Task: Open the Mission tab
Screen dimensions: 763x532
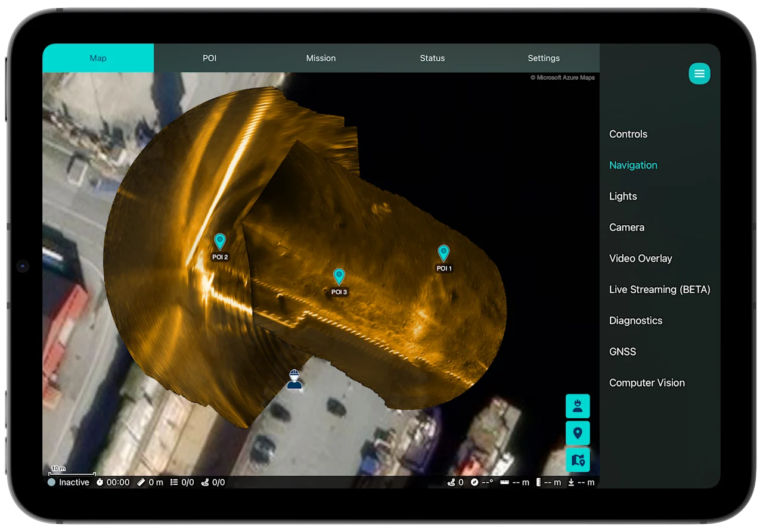Action: [321, 58]
